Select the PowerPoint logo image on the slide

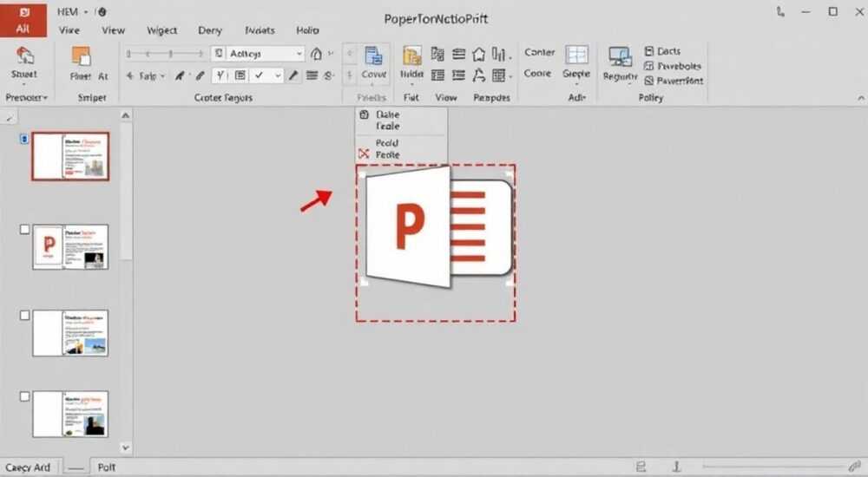437,227
